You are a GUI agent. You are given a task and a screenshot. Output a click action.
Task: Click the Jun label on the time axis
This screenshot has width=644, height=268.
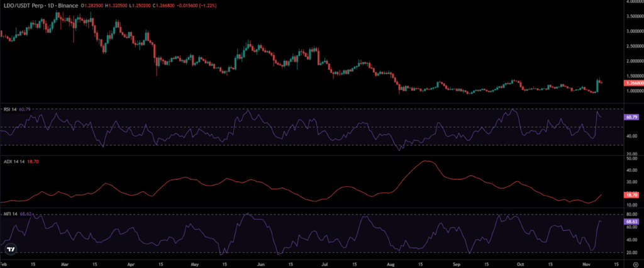(x=261, y=264)
